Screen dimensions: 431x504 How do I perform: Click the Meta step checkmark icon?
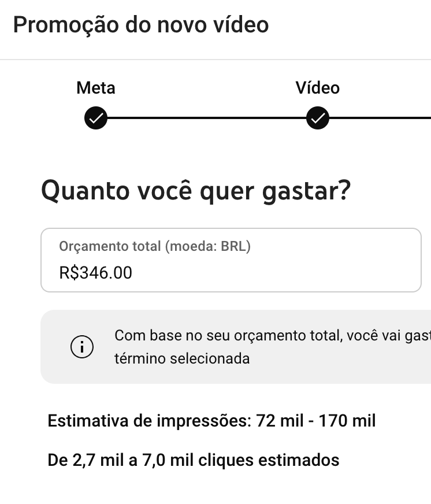point(95,118)
